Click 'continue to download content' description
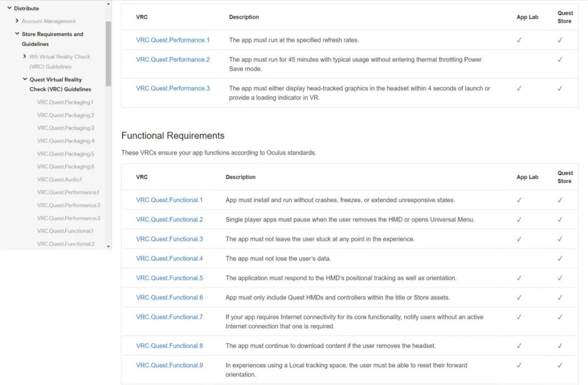Screen dimensions: 588x385 330,345
